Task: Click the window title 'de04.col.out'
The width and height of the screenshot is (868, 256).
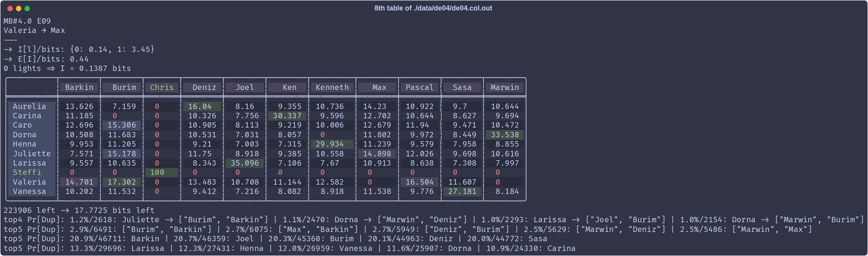Action: click(433, 8)
